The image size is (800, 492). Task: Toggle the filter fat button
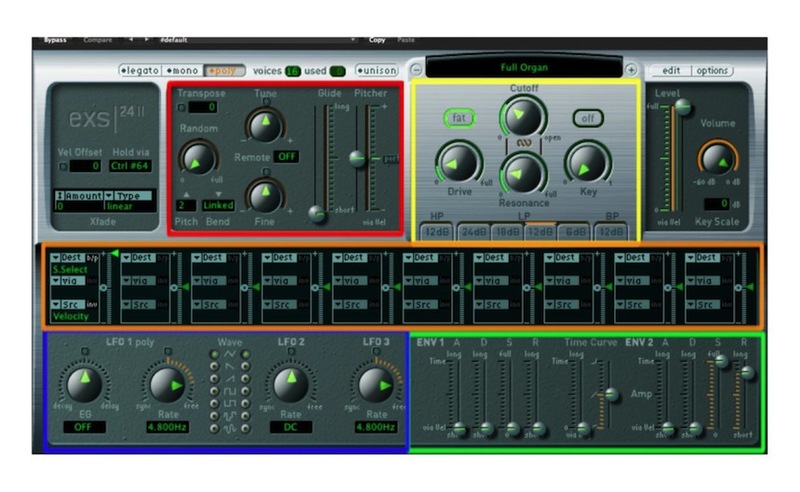[459, 118]
